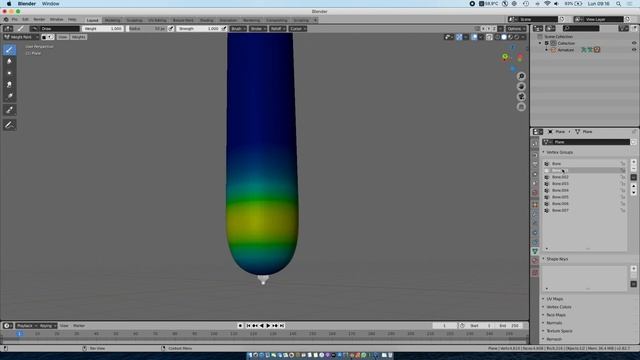Screen dimensions: 640x360
Task: Add a shape key with the plus button
Action: pyautogui.click(x=633, y=269)
